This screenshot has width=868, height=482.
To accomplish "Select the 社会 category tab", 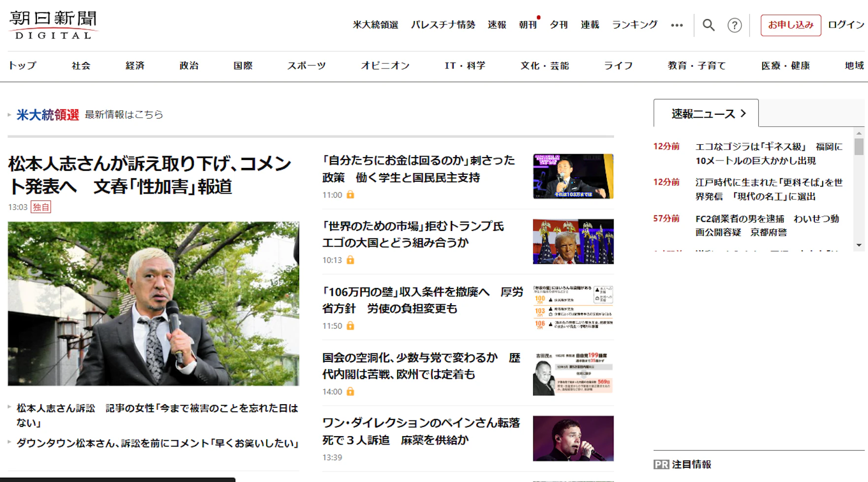I will (81, 65).
